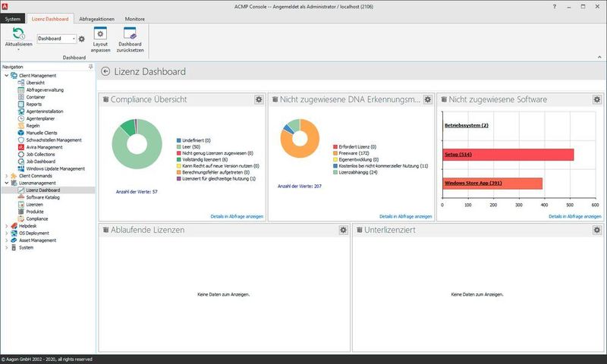
Task: Expand the Client Commands tree node
Action: 6,176
